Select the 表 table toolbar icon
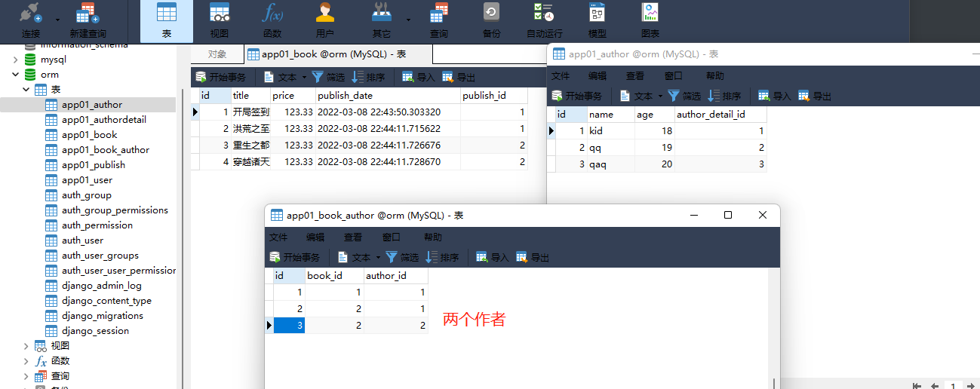This screenshot has height=389, width=980. 167,21
